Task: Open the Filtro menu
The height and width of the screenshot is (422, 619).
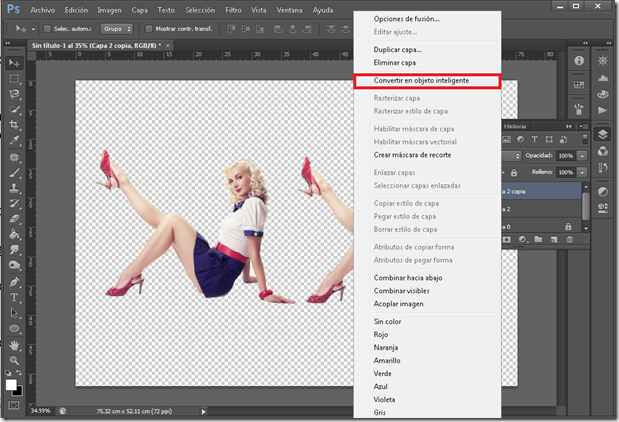Action: tap(233, 8)
